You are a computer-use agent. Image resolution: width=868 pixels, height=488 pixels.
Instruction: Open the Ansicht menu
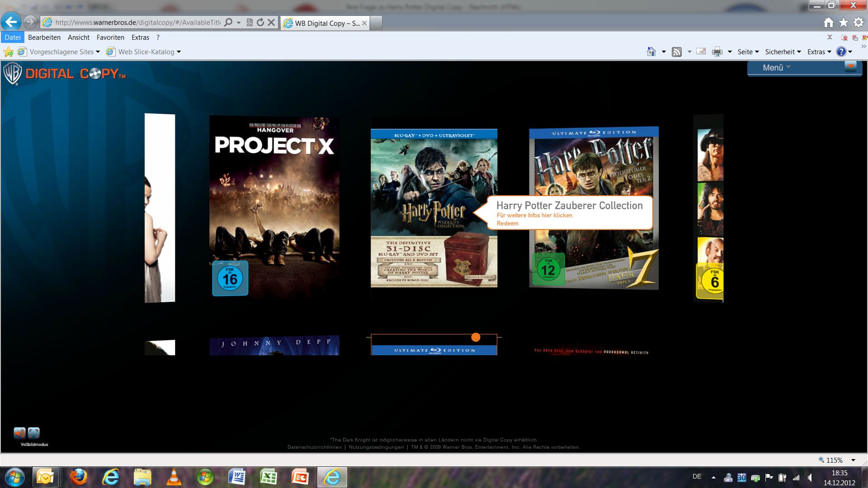[x=79, y=38]
